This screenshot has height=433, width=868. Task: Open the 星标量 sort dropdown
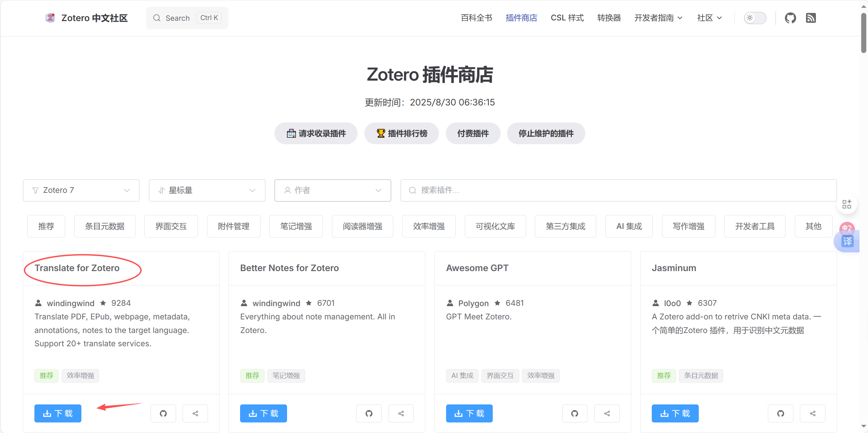tap(207, 190)
